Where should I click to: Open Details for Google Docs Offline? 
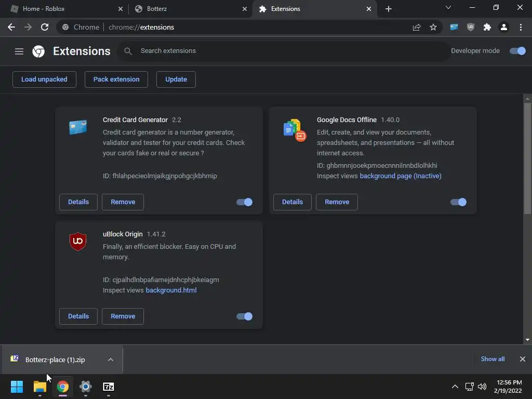click(292, 202)
